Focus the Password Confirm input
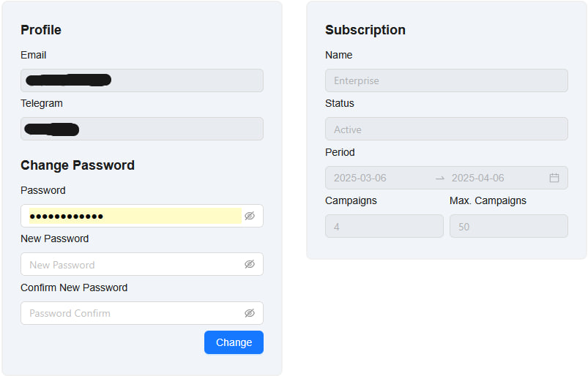Screen dimensions: 588x376 132,313
